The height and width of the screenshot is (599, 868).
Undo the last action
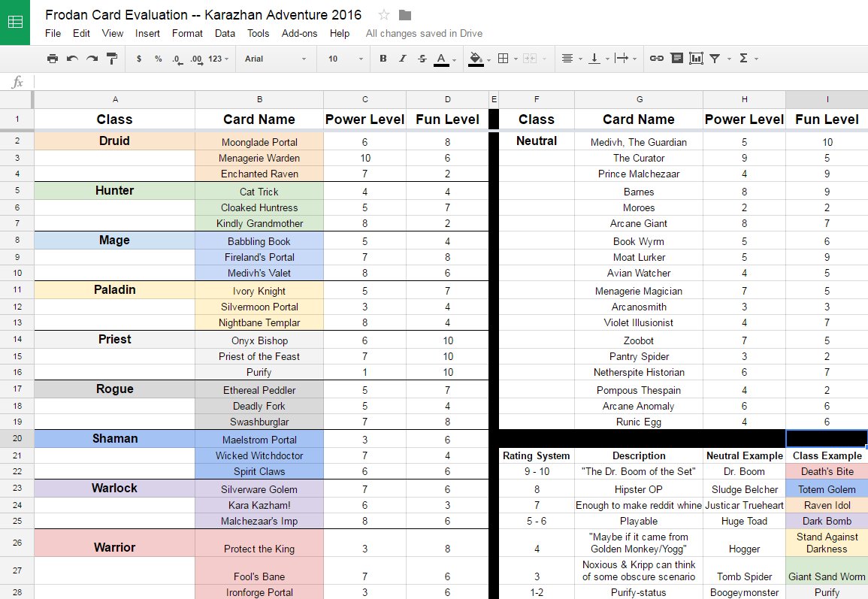click(x=72, y=58)
